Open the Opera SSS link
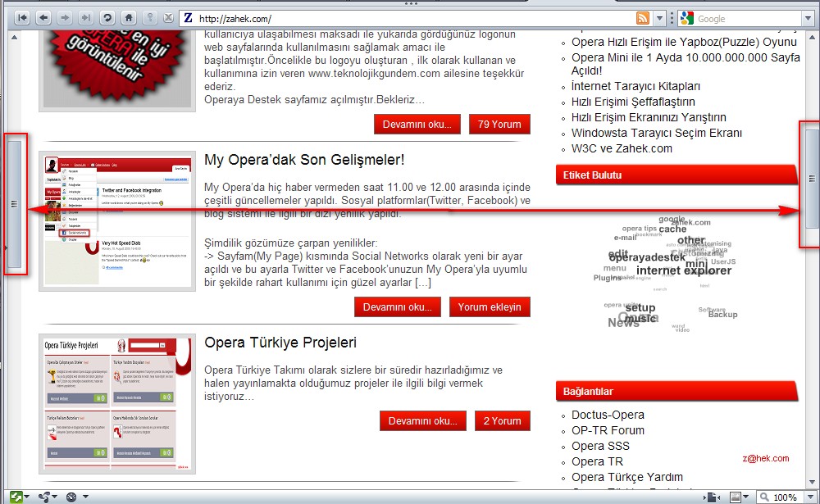Viewport: 820px width, 504px height. (600, 446)
